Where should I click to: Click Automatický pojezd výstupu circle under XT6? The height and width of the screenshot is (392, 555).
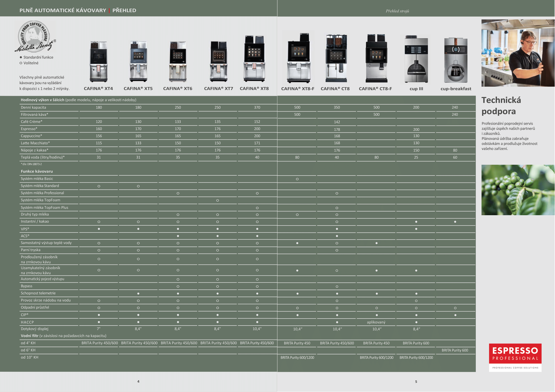click(x=178, y=279)
